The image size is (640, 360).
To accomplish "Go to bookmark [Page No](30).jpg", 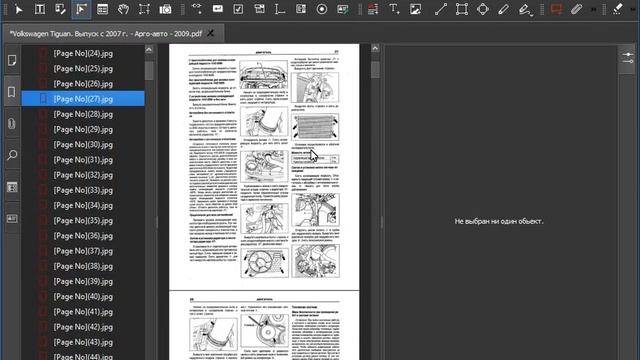I will point(83,144).
